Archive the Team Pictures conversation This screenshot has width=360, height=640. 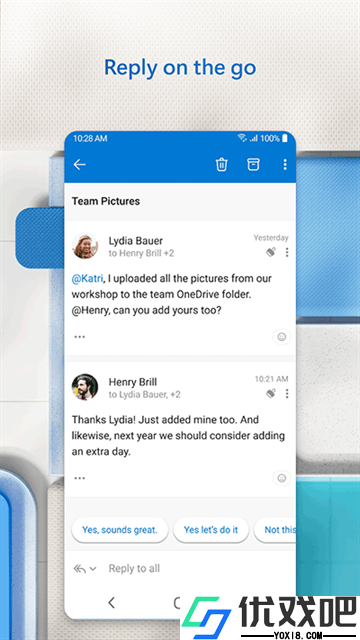tap(253, 164)
